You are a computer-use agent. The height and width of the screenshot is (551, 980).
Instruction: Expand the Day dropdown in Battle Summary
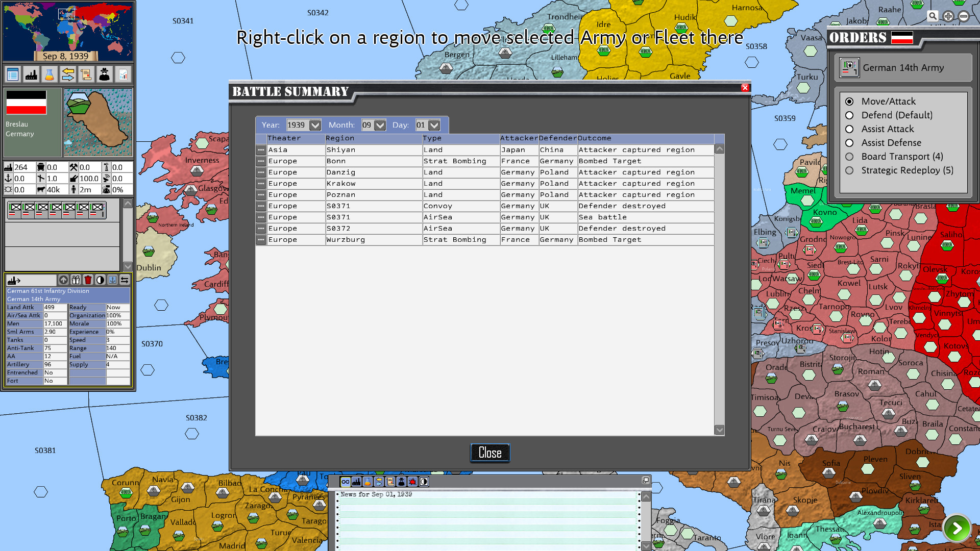pos(434,124)
